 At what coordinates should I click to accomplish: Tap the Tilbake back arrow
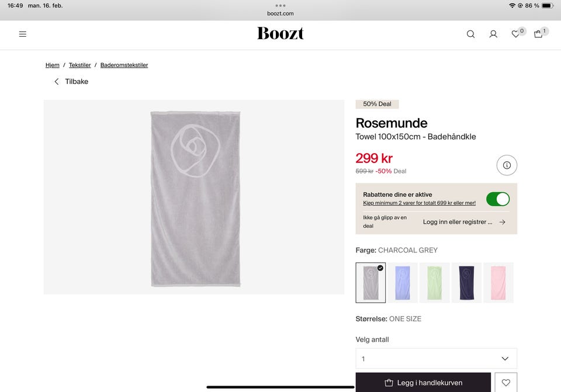[x=57, y=82]
